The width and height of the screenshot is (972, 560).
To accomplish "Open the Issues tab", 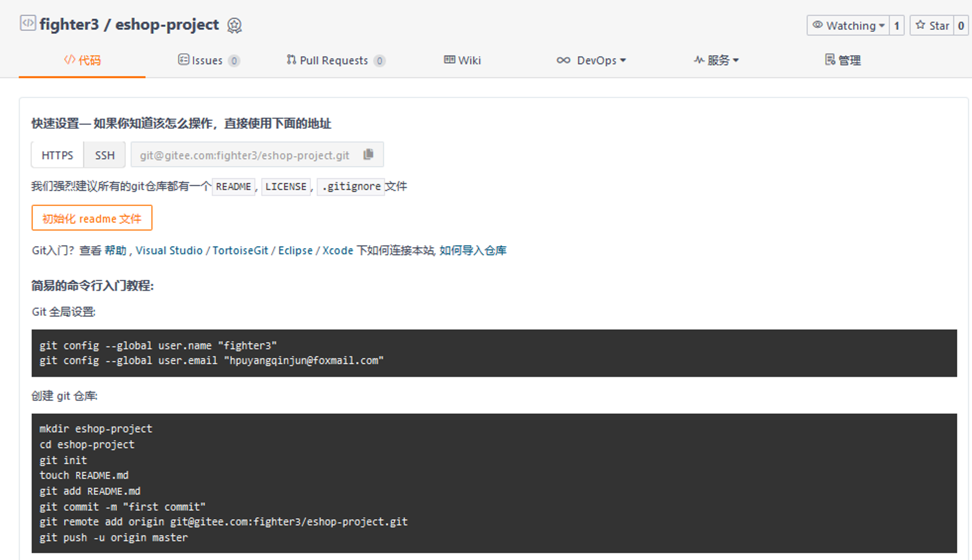I will pyautogui.click(x=209, y=60).
